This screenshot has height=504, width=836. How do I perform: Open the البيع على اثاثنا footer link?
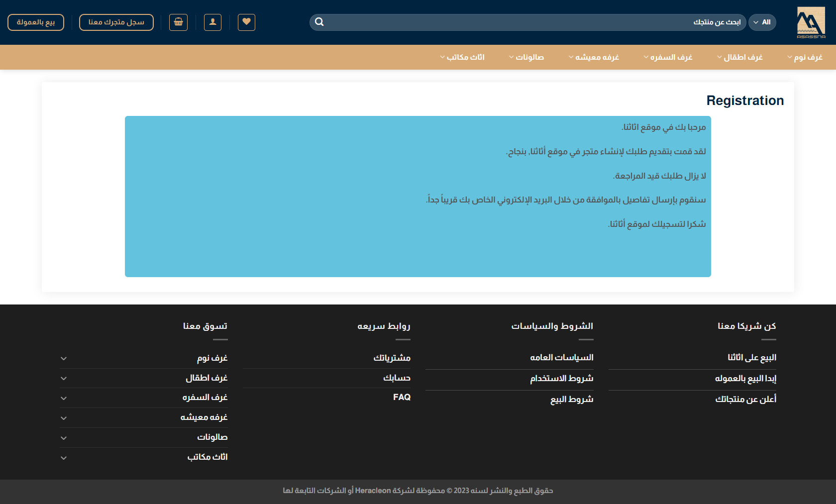coord(751,358)
